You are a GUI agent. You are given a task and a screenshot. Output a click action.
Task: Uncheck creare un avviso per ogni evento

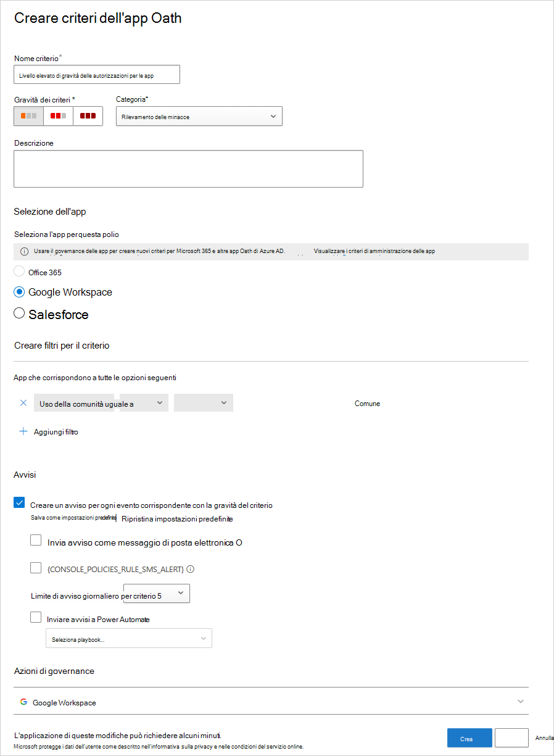(x=19, y=502)
